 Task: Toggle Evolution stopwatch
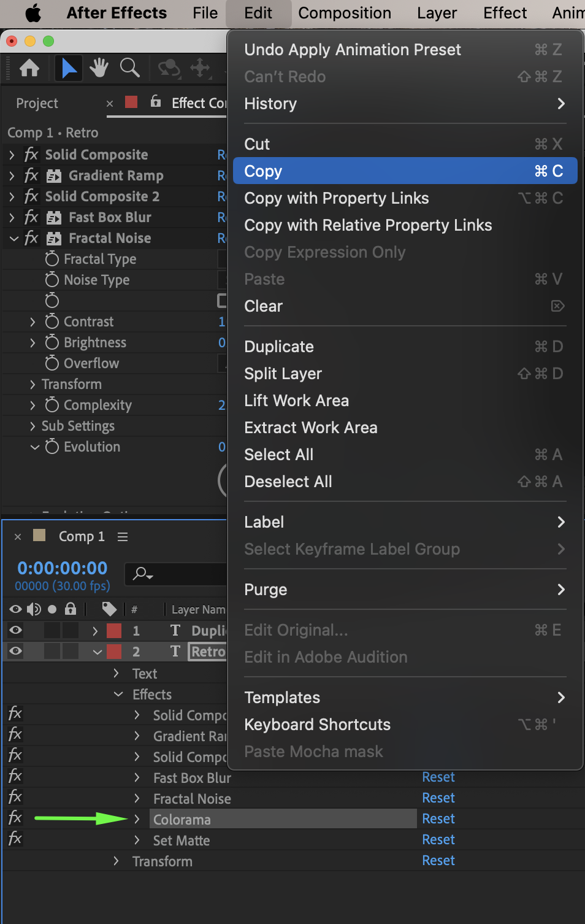(52, 447)
